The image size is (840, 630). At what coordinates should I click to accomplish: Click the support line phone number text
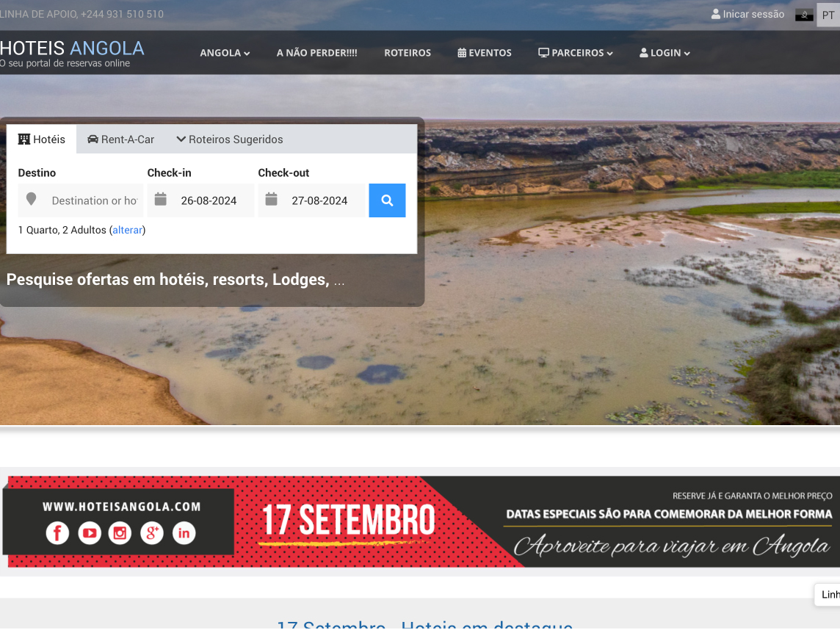click(x=82, y=15)
